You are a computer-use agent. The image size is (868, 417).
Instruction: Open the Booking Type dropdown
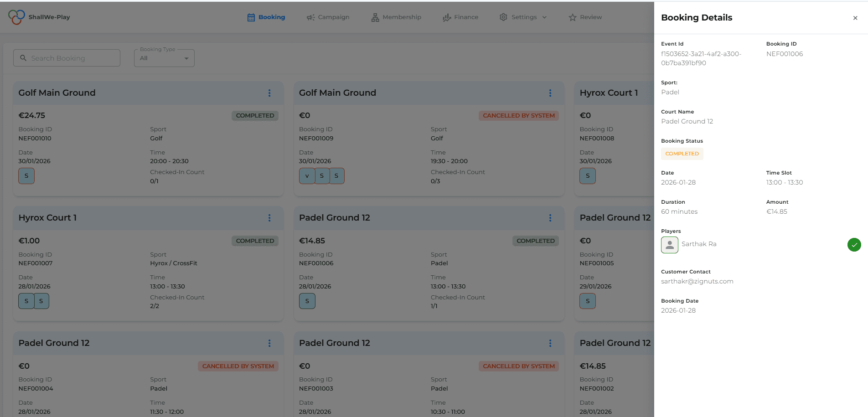(x=164, y=58)
